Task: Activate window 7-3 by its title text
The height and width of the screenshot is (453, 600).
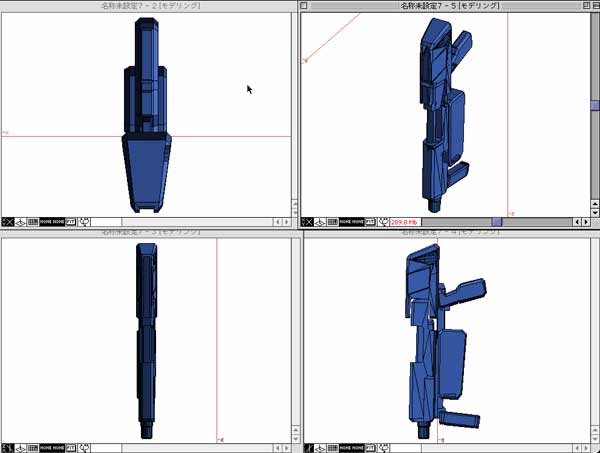Action: pos(150,232)
